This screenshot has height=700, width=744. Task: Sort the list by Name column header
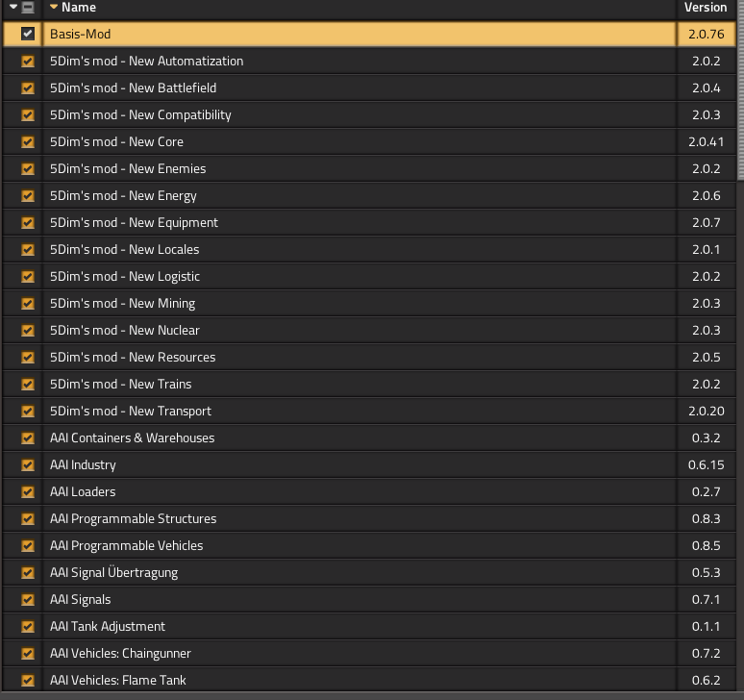pyautogui.click(x=79, y=8)
